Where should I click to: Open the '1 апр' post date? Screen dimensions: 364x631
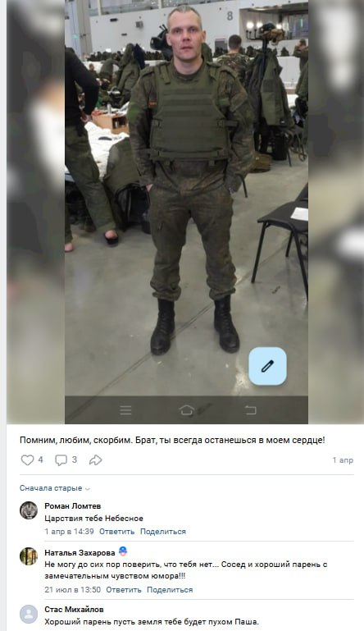343,460
